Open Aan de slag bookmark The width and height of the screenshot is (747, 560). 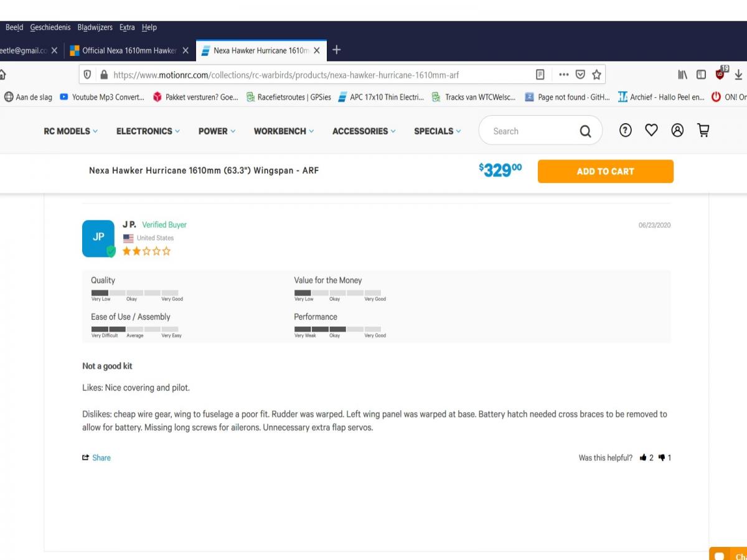click(x=29, y=97)
